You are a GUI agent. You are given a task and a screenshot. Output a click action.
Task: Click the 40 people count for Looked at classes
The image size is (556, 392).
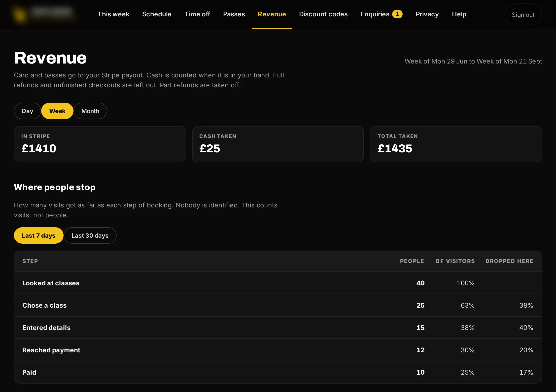click(x=420, y=283)
